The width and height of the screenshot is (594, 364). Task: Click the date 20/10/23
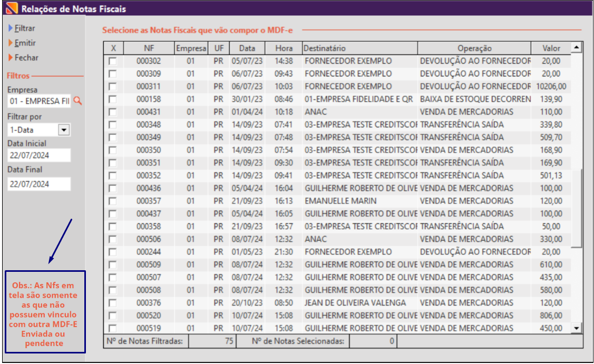coord(247,303)
